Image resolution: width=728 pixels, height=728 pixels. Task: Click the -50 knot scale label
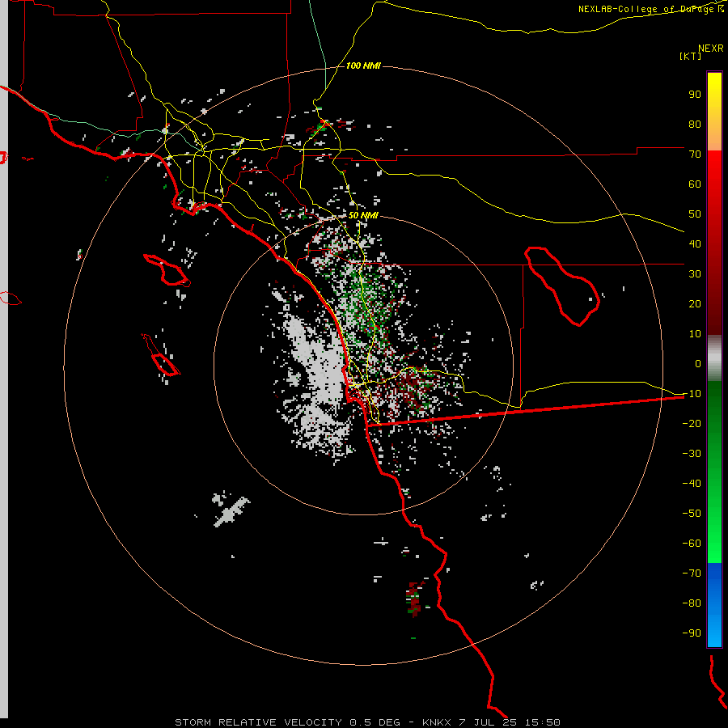(692, 514)
